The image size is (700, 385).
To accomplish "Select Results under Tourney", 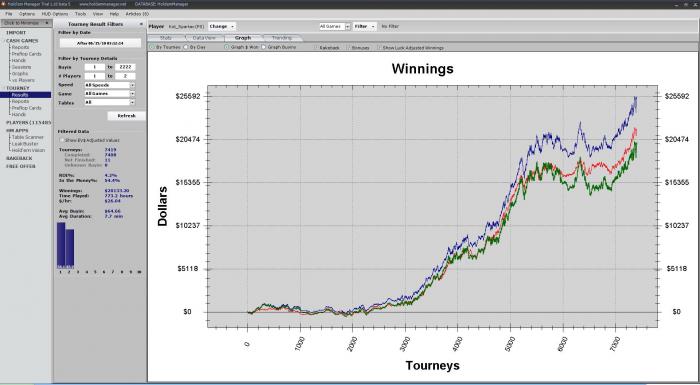I will point(26,95).
